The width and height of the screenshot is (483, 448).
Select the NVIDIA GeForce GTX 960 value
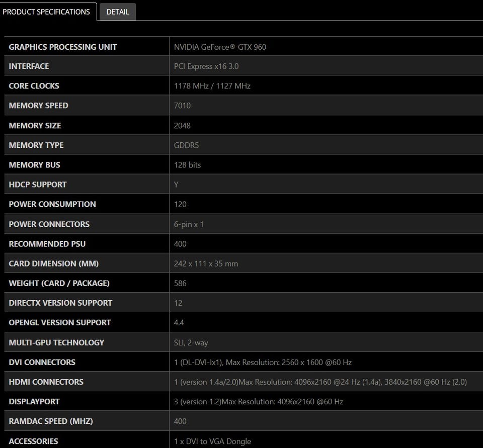(220, 47)
